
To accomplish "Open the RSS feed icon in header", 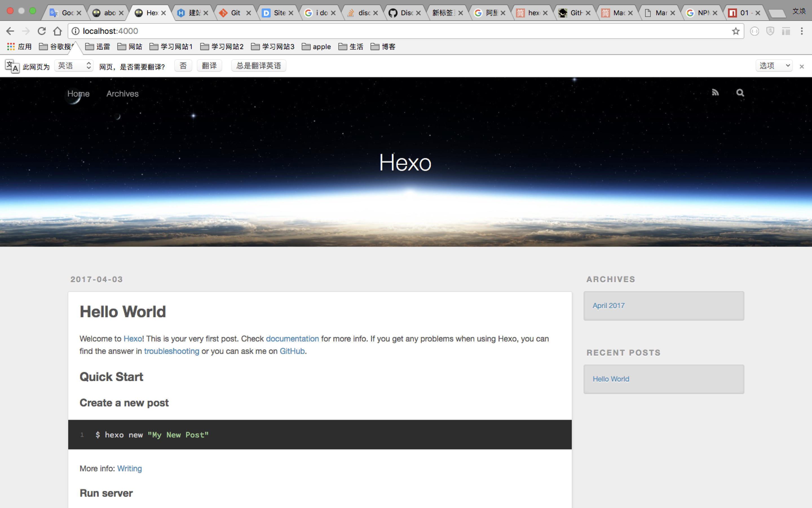I will point(715,92).
